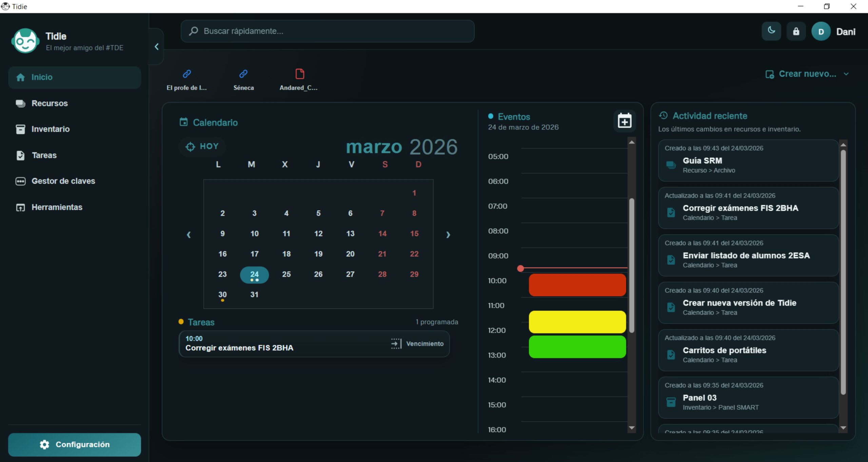The image size is (868, 462).
Task: Click the Tidie mascot logo
Action: (25, 41)
